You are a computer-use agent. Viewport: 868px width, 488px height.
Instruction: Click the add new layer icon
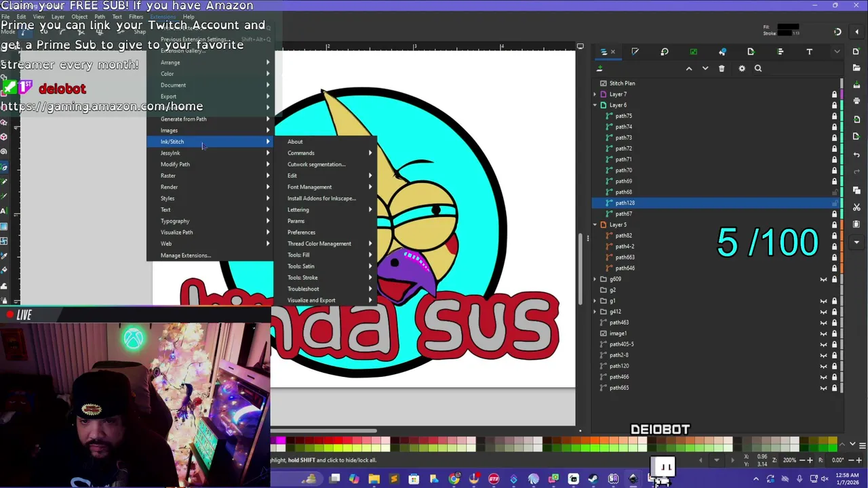(x=599, y=68)
